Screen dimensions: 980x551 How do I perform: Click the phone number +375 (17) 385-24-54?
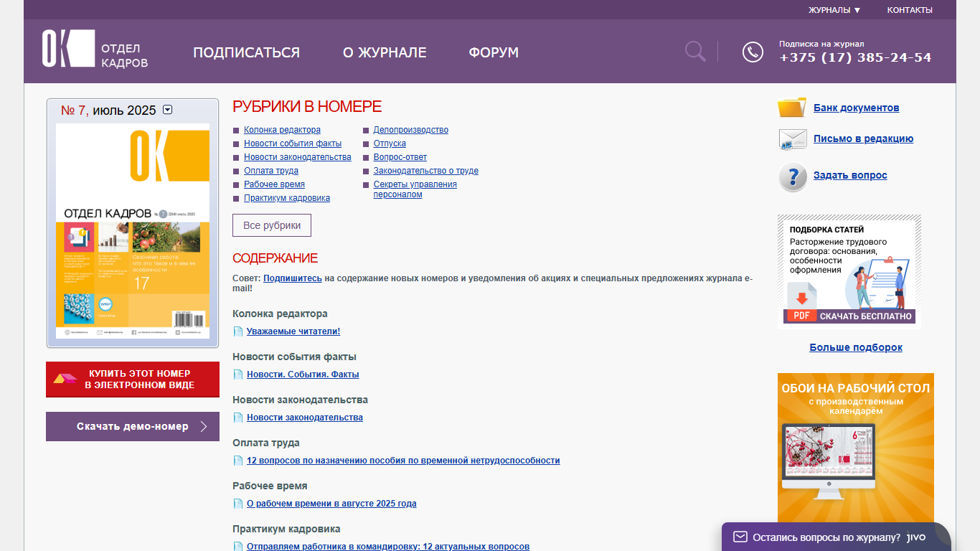coord(855,58)
